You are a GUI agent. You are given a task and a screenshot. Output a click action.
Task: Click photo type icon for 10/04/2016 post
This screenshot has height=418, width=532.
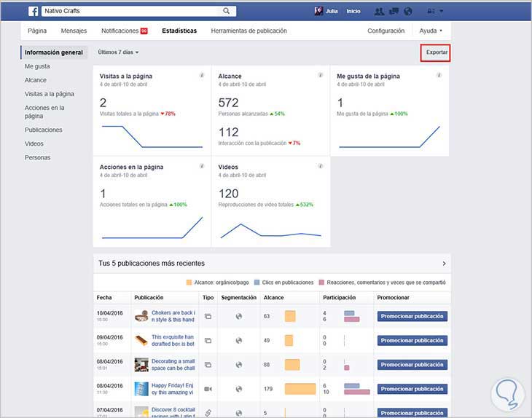tap(208, 316)
